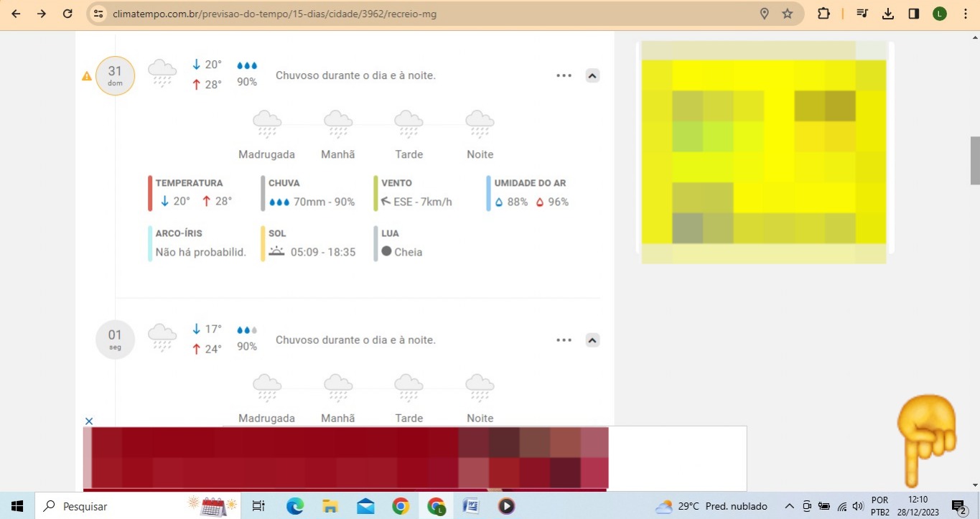Bookmark this page with the star icon
This screenshot has height=519, width=980.
pyautogui.click(x=788, y=14)
